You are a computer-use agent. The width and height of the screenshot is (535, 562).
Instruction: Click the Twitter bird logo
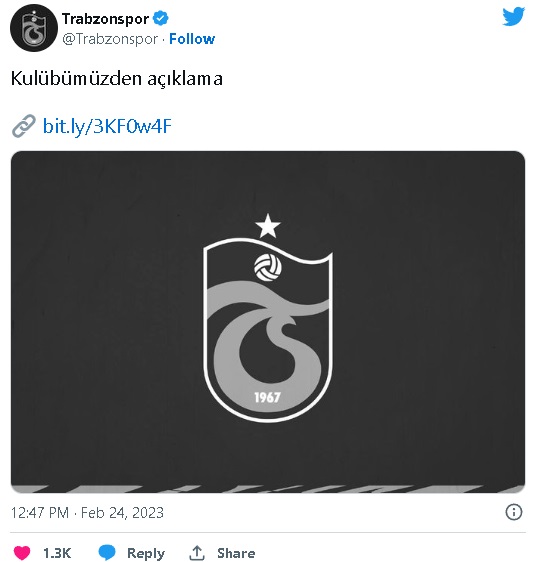tap(513, 16)
